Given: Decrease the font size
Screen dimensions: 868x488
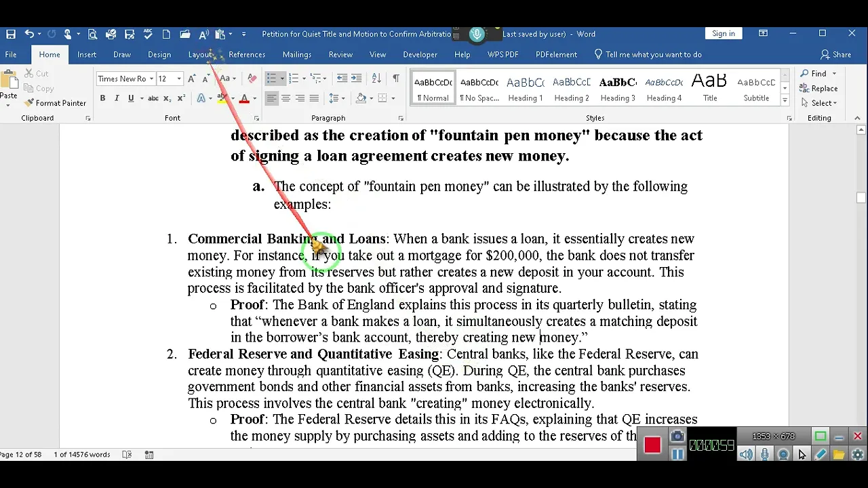Looking at the screenshot, I should 205,79.
